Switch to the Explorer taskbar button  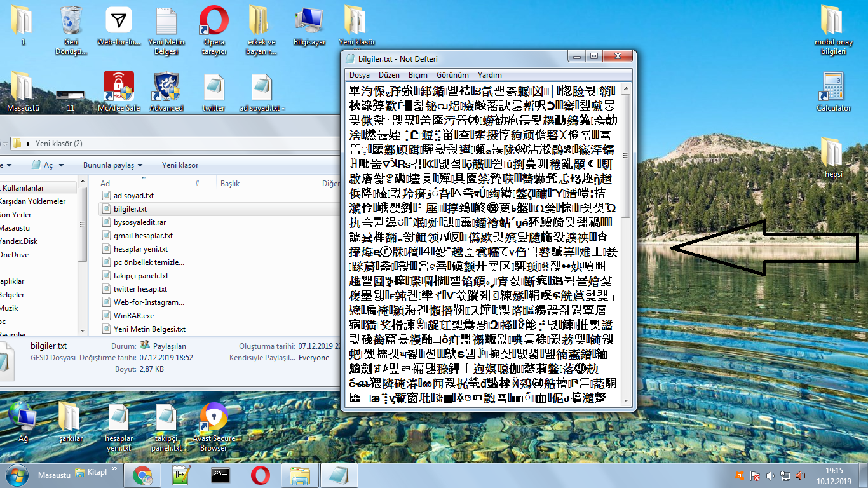coord(299,475)
